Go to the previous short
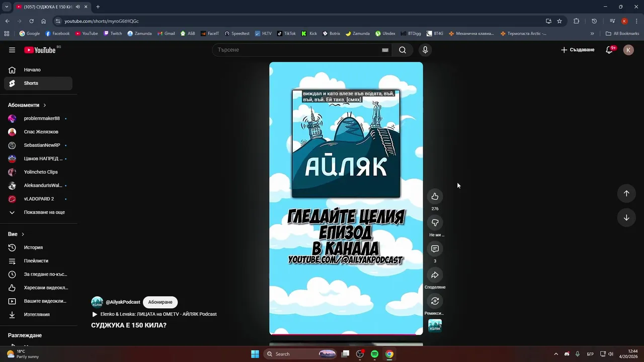The height and width of the screenshot is (362, 644). 626,194
